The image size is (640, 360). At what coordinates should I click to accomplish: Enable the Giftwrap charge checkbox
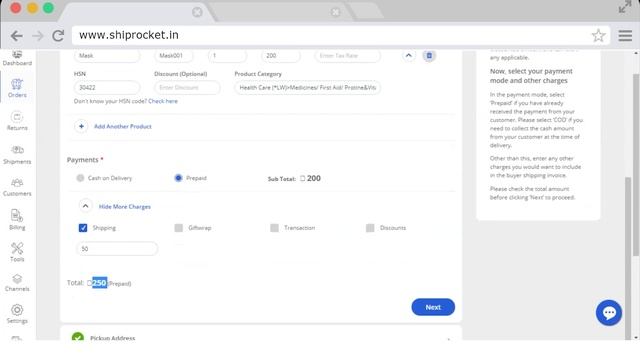pos(179,228)
